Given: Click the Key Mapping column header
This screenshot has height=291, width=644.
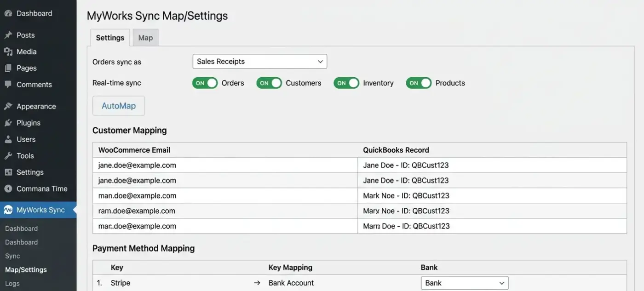Looking at the screenshot, I should [290, 268].
